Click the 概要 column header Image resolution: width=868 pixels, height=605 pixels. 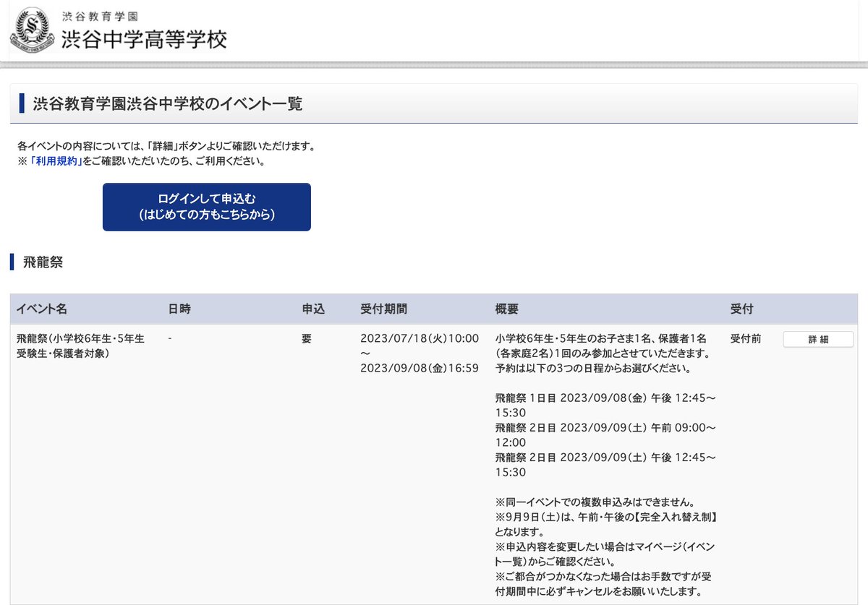pyautogui.click(x=507, y=309)
